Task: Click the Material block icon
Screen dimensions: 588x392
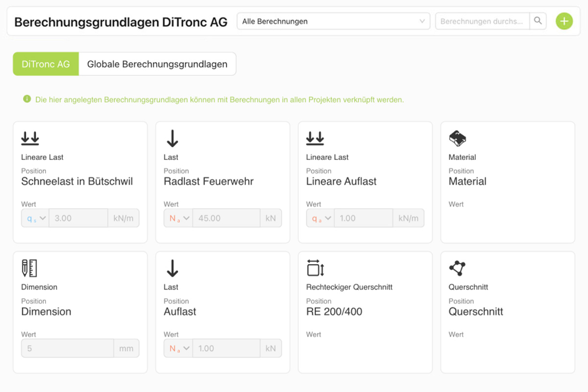Action: pos(458,139)
